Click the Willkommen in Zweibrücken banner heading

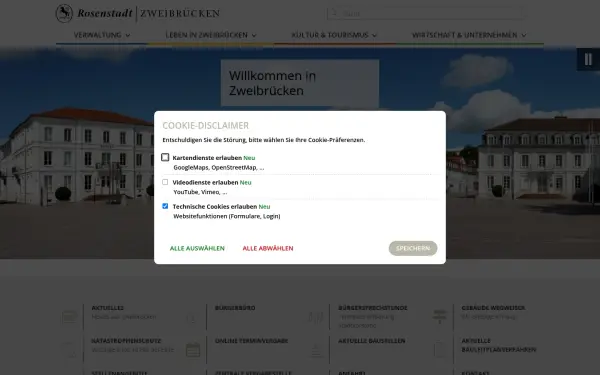click(x=272, y=83)
